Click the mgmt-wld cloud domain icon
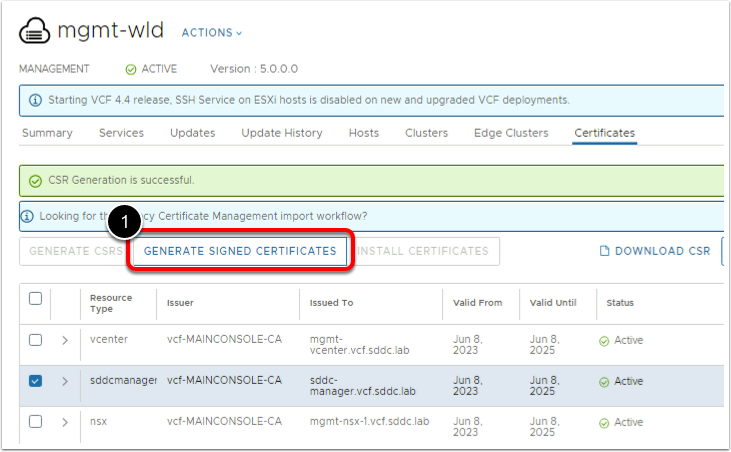731x452 pixels. tap(34, 31)
